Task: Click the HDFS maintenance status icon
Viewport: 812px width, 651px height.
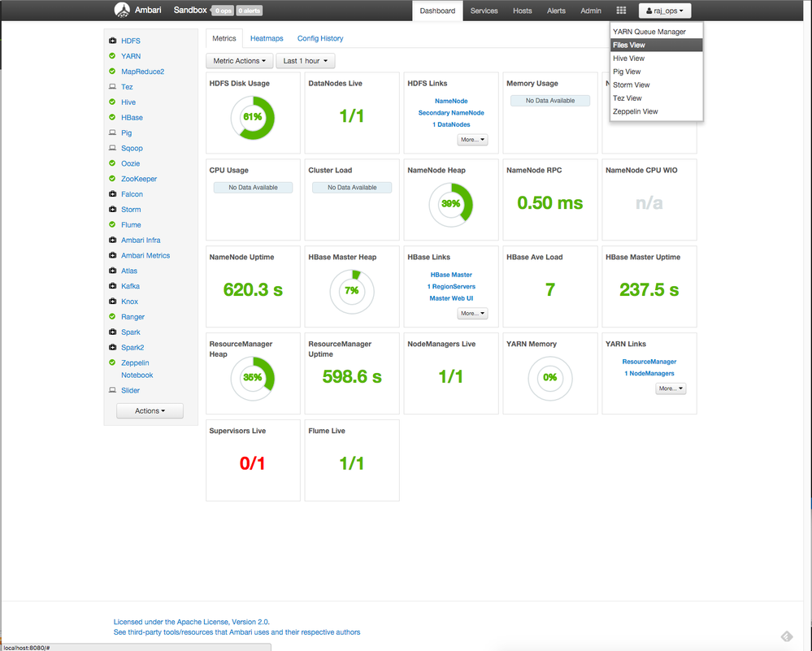Action: point(112,41)
